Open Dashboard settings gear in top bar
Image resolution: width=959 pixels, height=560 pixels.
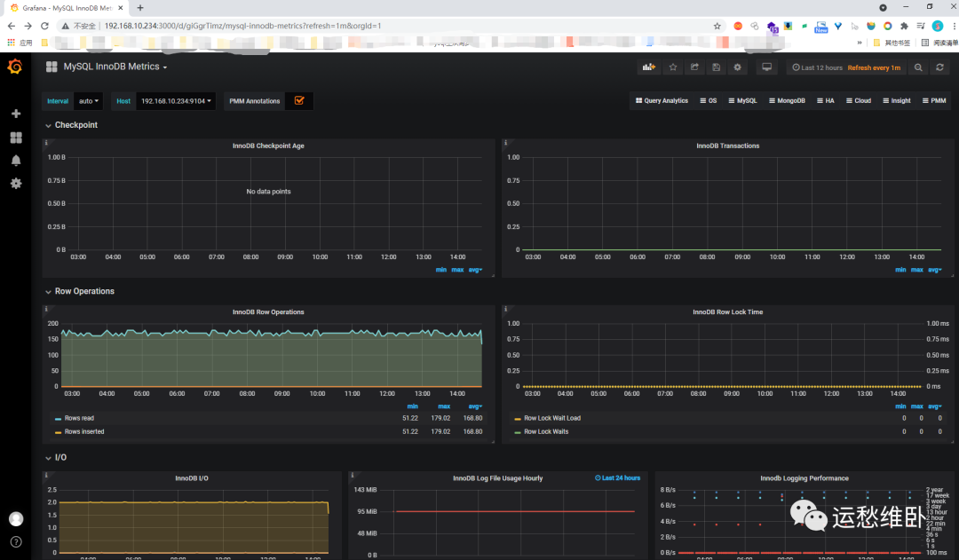738,67
